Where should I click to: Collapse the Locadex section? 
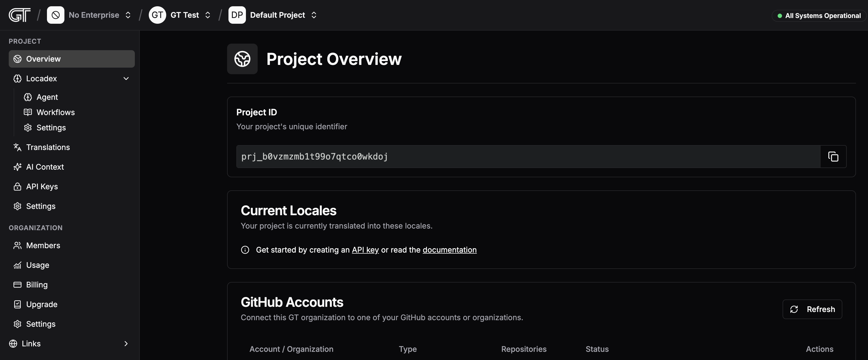click(126, 79)
